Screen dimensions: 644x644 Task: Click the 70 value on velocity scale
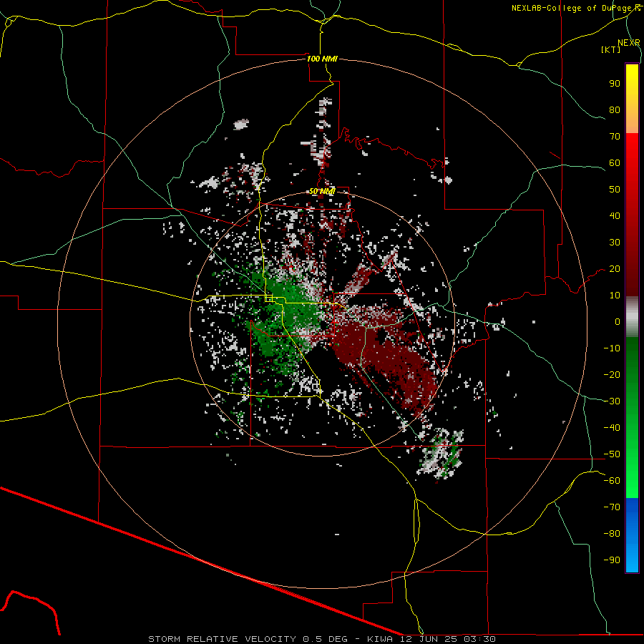[x=615, y=137]
